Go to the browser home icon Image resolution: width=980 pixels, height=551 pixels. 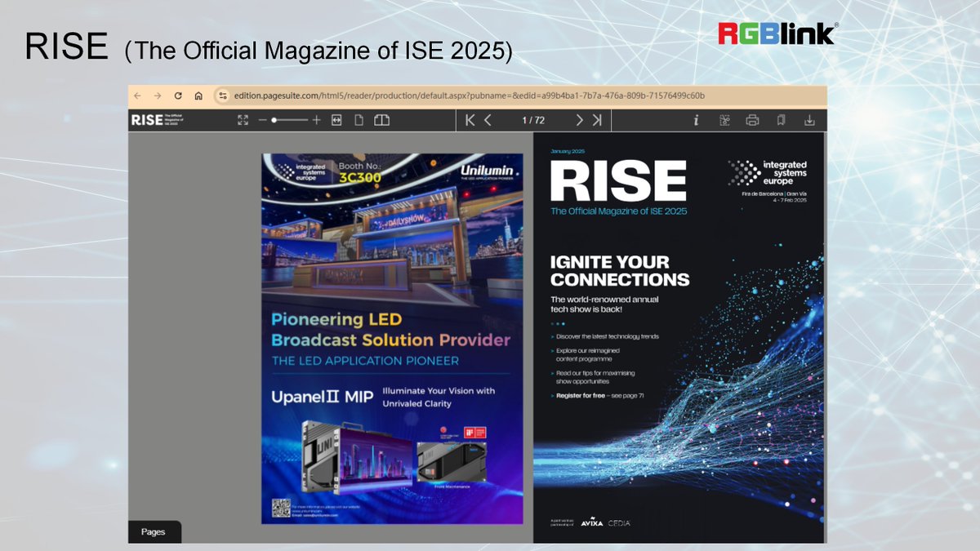(x=198, y=96)
